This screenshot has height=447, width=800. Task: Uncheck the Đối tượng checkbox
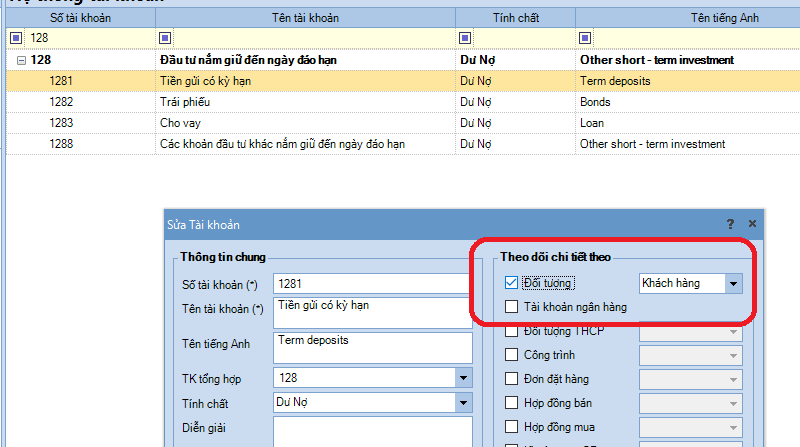(511, 283)
